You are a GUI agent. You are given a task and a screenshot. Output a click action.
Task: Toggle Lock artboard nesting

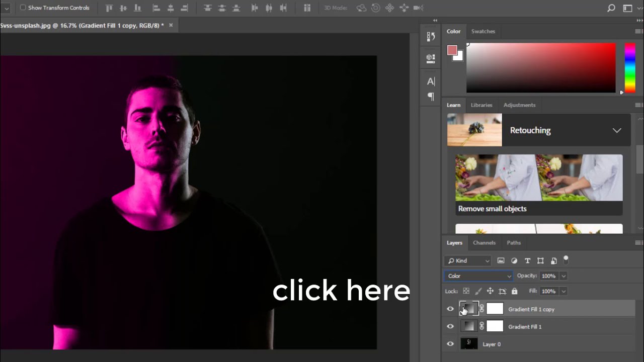click(502, 291)
